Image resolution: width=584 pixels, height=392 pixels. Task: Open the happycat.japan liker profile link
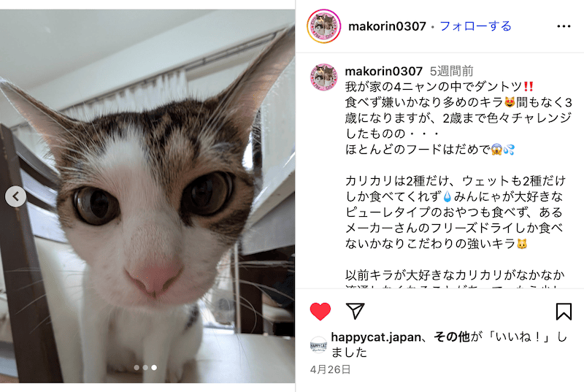tap(376, 337)
